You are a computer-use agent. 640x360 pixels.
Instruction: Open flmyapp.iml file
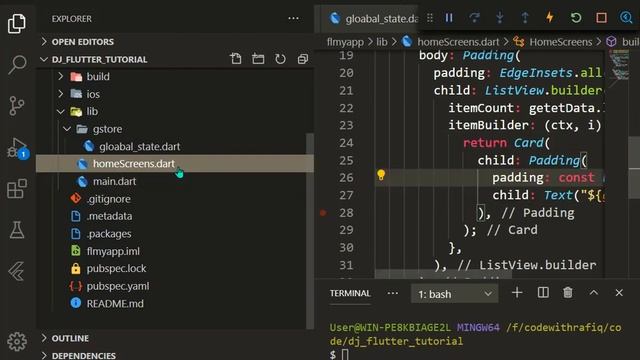pos(113,251)
